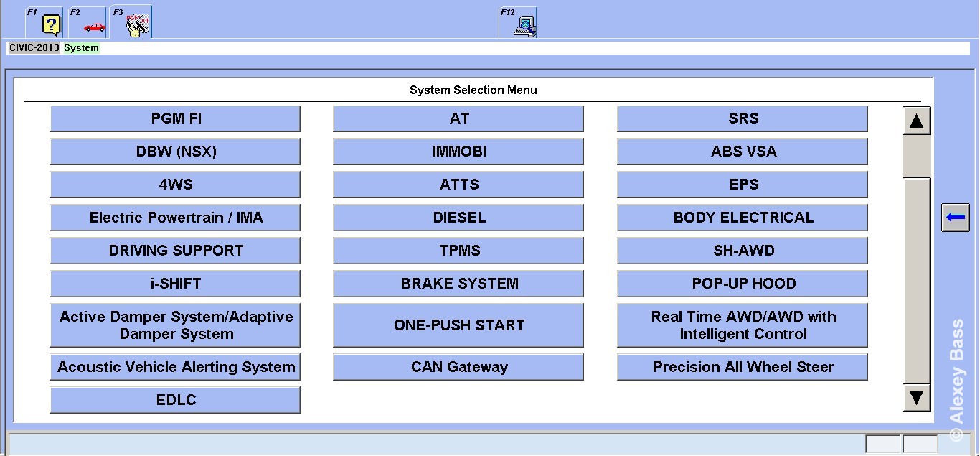Image resolution: width=980 pixels, height=456 pixels.
Task: Click the CIVIC-2013 breadcrumb label
Action: click(34, 48)
